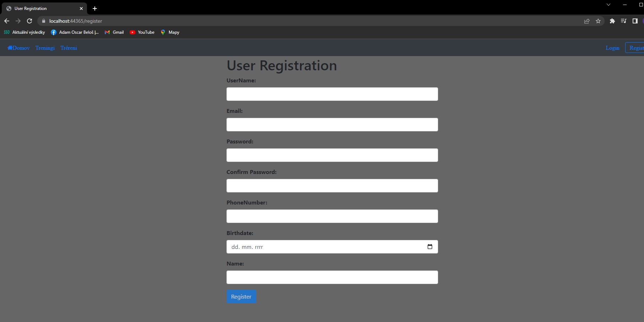Click the share icon in the address bar
Screen dimensions: 644x322
(x=586, y=21)
